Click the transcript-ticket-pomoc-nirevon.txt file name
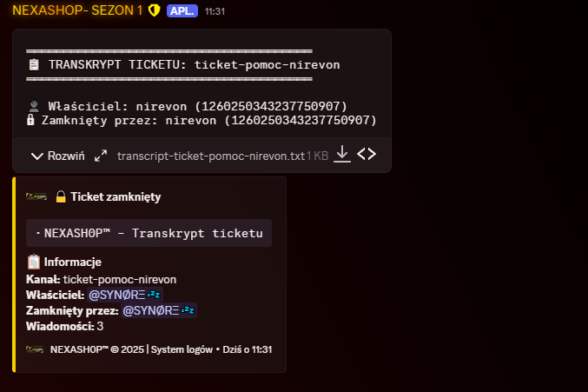The image size is (588, 392). 210,156
